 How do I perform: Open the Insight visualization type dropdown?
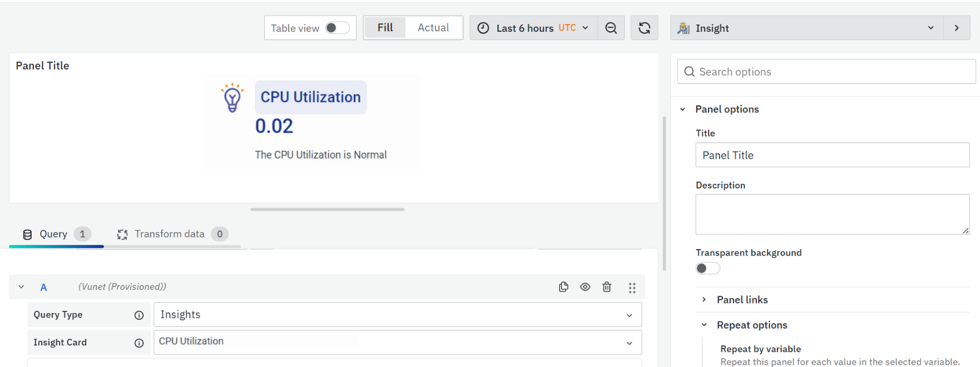coord(806,28)
